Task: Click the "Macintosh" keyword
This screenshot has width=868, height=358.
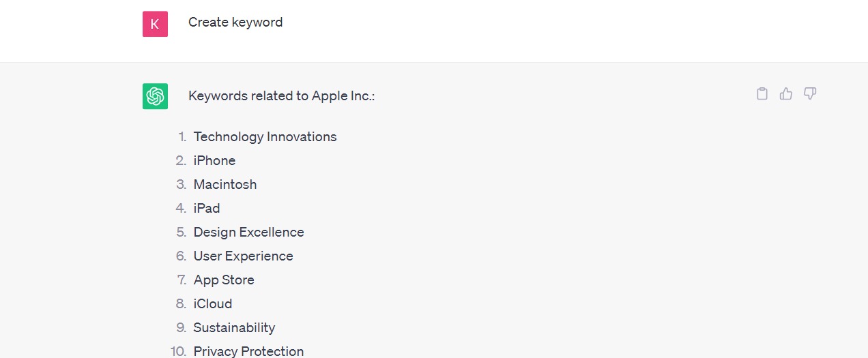Action: 225,185
